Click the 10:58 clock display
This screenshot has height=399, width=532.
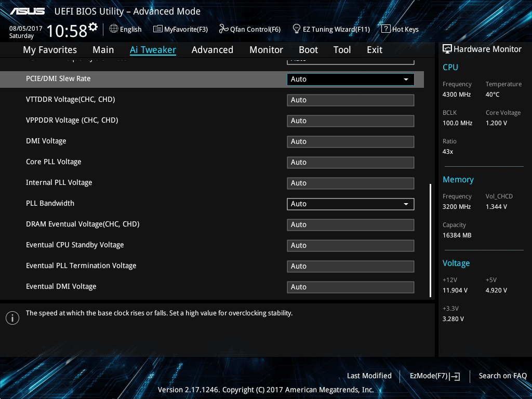[67, 31]
